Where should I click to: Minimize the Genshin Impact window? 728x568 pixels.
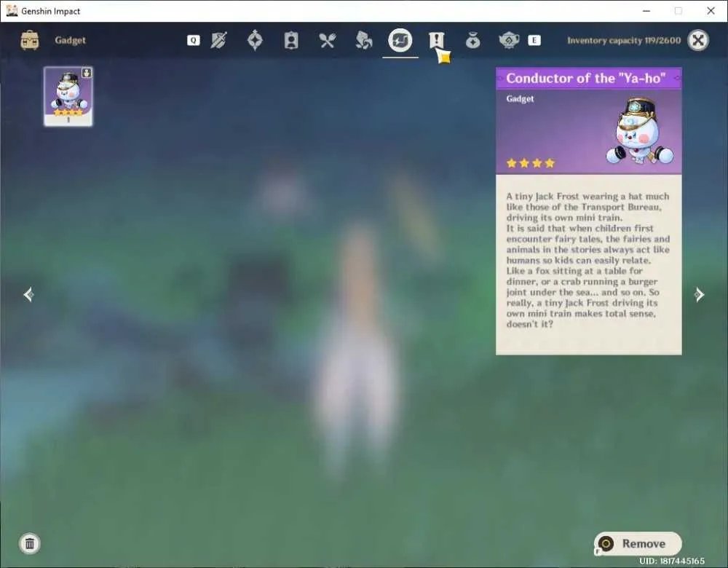pyautogui.click(x=646, y=11)
